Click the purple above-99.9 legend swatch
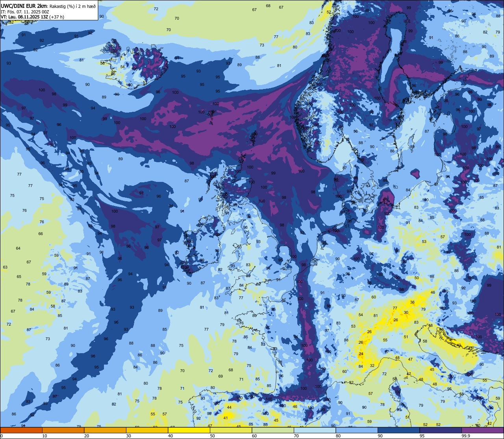This screenshot has height=439, width=504. (x=482, y=430)
